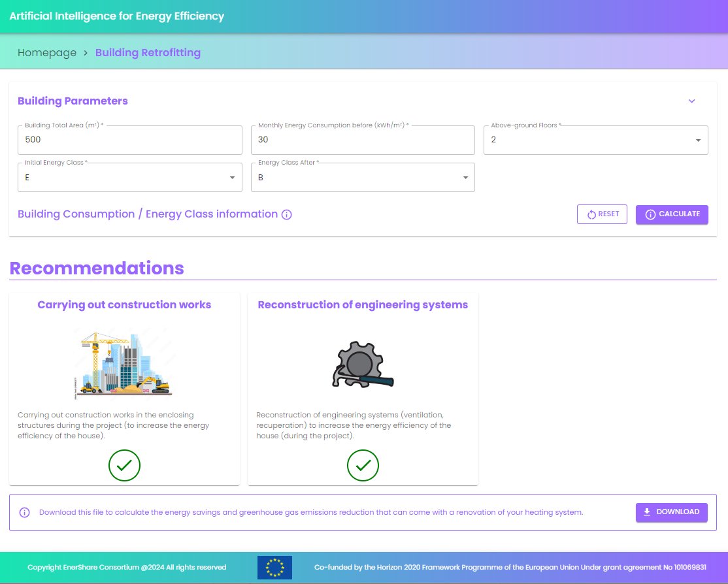Click the breadcrumb separator arrow after Homepage
The image size is (728, 584).
[x=86, y=53]
